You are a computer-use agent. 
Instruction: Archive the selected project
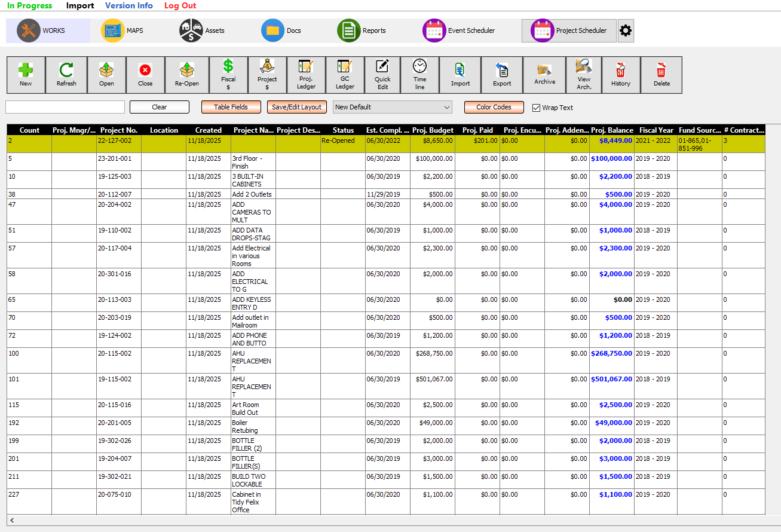544,74
